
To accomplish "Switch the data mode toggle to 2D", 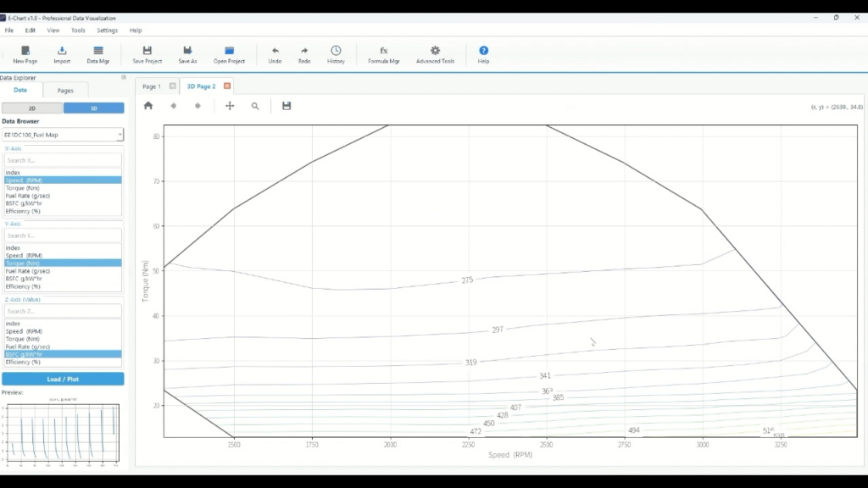I will click(32, 108).
